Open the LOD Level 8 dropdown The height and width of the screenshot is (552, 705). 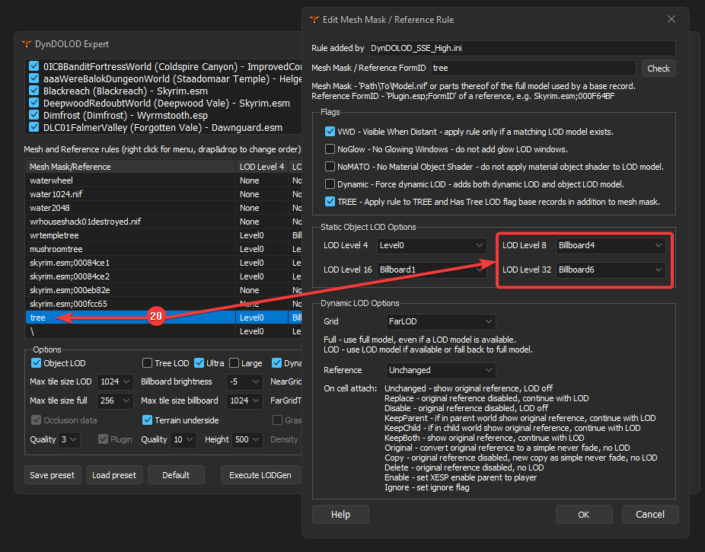[x=609, y=244]
